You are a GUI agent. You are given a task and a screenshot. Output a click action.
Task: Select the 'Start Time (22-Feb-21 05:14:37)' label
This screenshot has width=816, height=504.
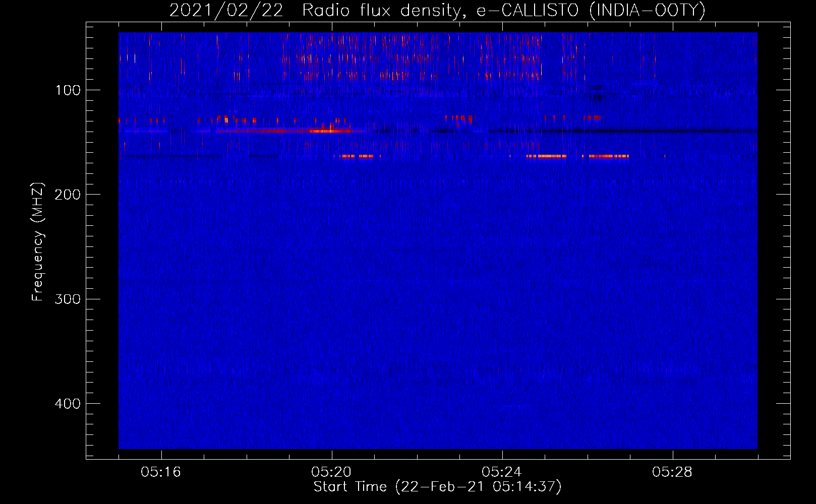437,487
